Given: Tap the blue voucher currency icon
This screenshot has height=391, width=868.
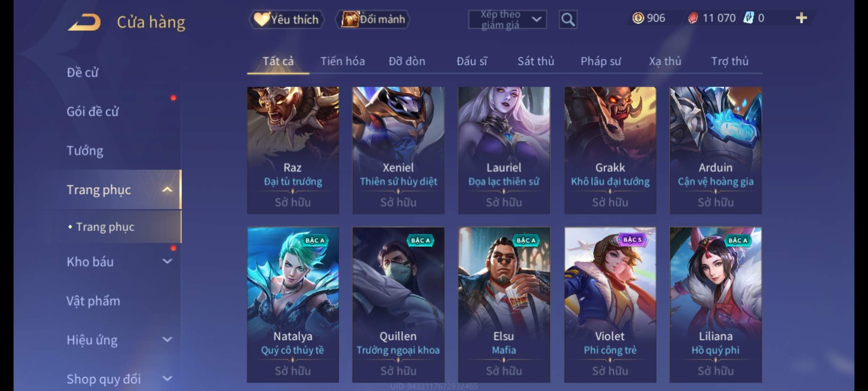Looking at the screenshot, I should tap(748, 18).
